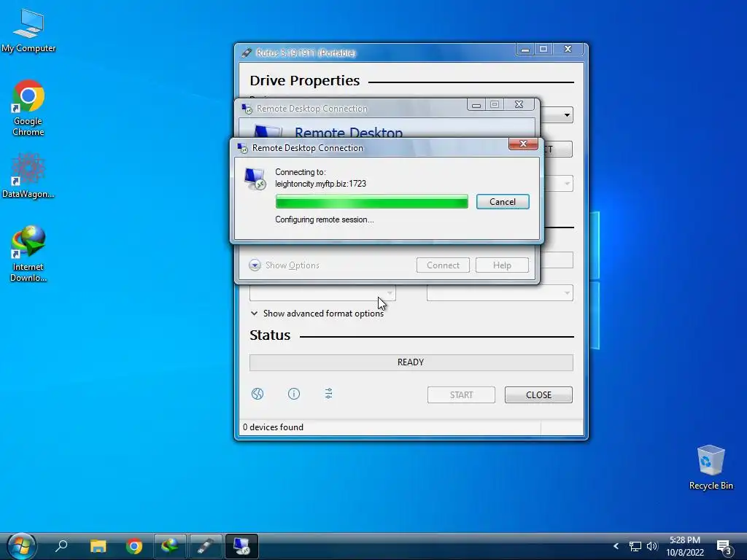Open network status tray icon
Viewport: 747px width, 560px height.
pyautogui.click(x=635, y=546)
